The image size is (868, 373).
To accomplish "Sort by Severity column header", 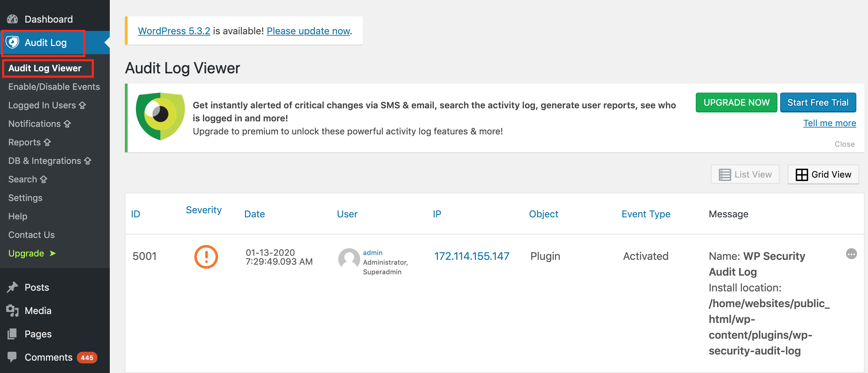I will (204, 210).
